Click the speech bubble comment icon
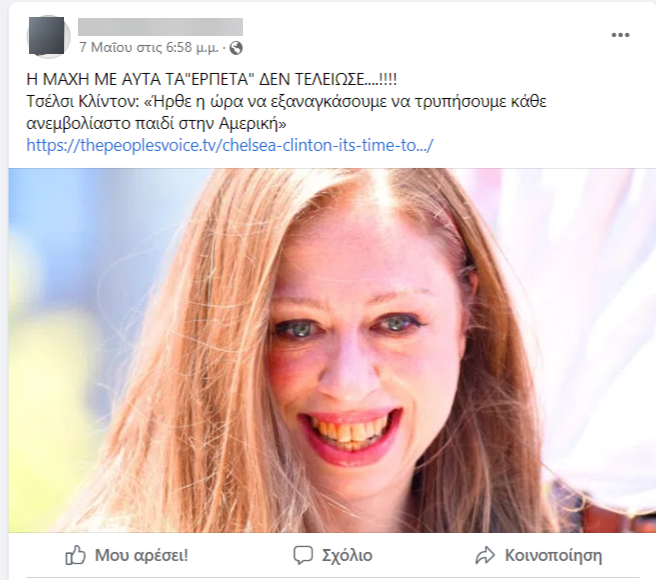Image resolution: width=656 pixels, height=580 pixels. pos(303,555)
